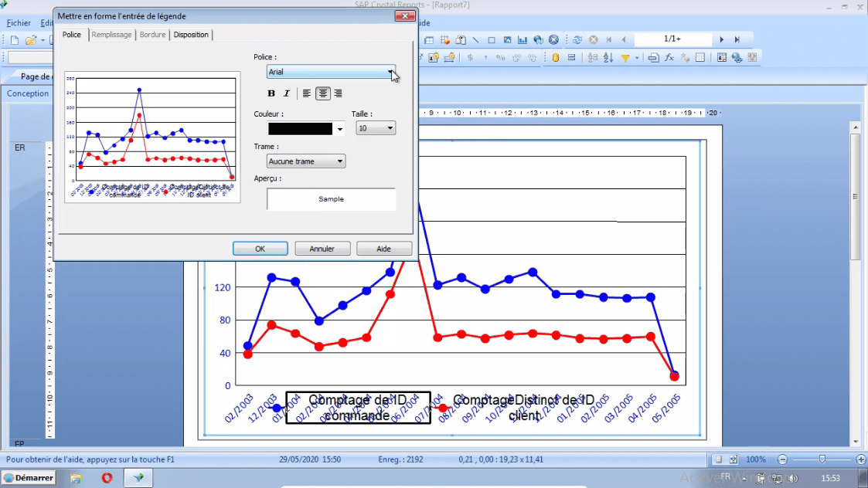Viewport: 868px width, 488px height.
Task: Toggle bold formatting in the dialog
Action: tap(271, 93)
